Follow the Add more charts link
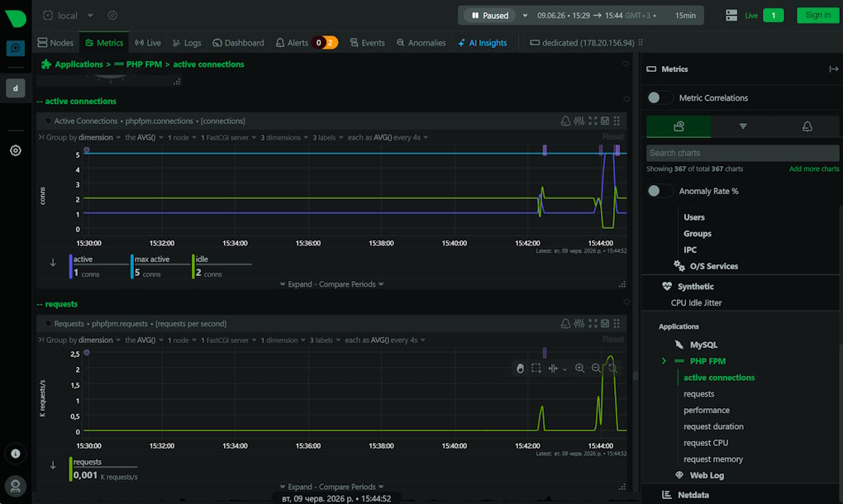The image size is (843, 504). 813,169
